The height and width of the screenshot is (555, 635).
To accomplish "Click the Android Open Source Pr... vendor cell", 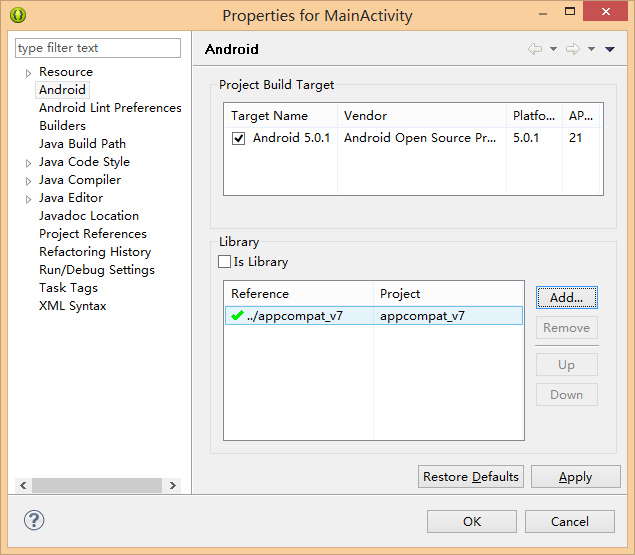I will point(420,138).
